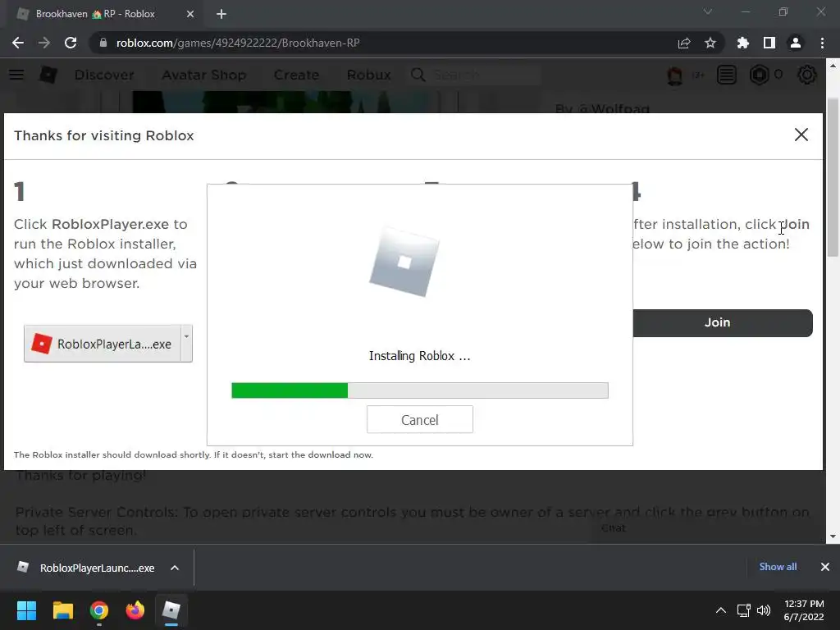Open the Roblox hamburger navigation menu
Viewport: 840px width, 630px height.
click(16, 75)
